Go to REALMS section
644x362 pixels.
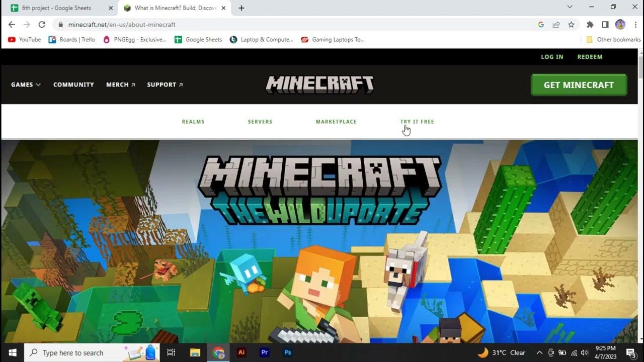193,122
